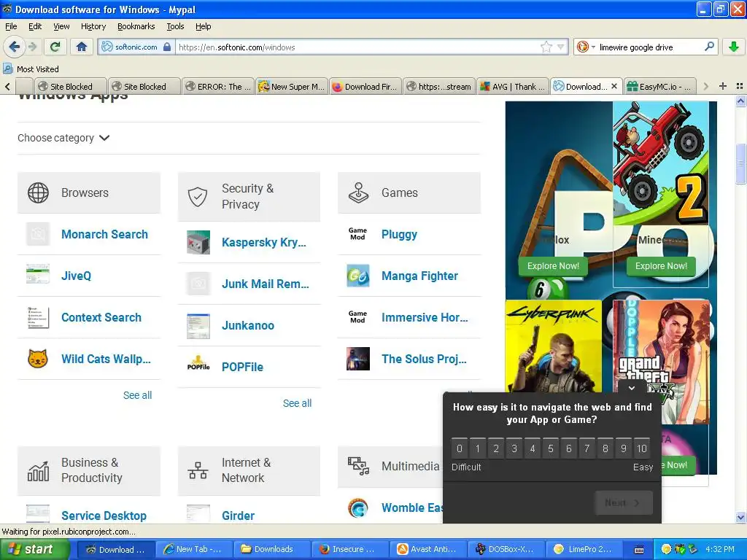Click See all under Browsers

137,395
